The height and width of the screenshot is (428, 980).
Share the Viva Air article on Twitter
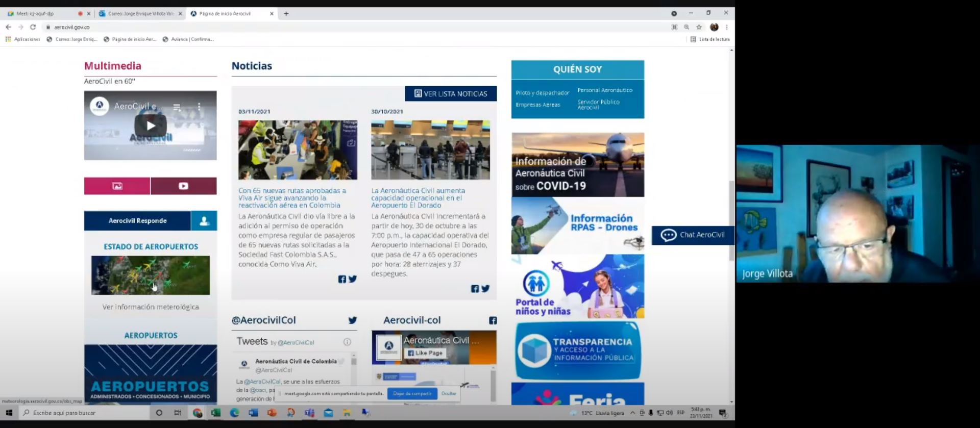coord(352,279)
